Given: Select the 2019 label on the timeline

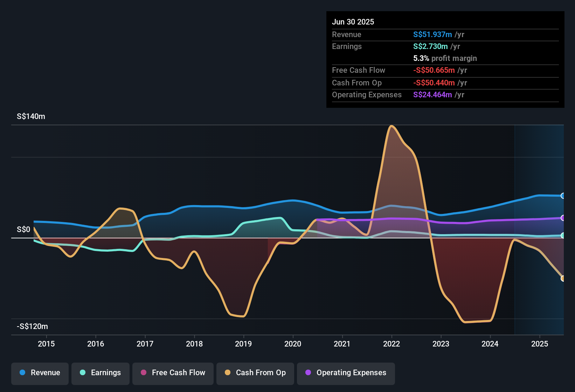Looking at the screenshot, I should 243,344.
